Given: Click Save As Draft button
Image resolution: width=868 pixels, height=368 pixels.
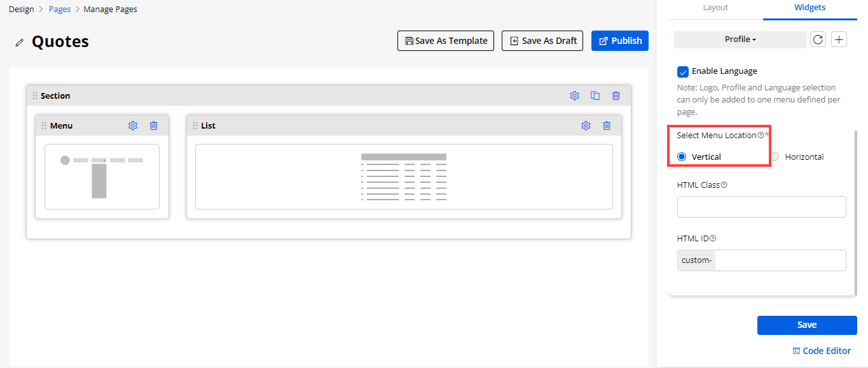Looking at the screenshot, I should point(542,41).
